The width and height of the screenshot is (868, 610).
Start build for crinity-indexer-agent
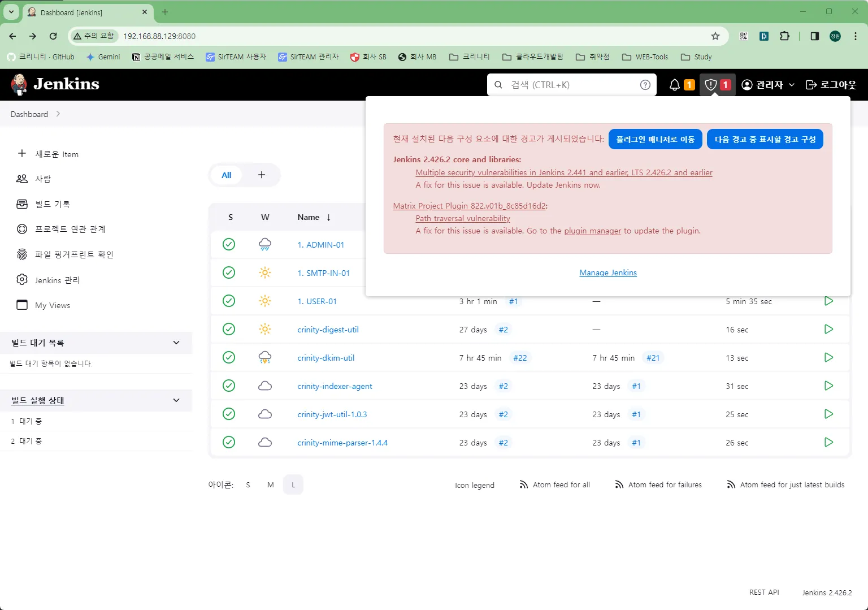(x=828, y=386)
